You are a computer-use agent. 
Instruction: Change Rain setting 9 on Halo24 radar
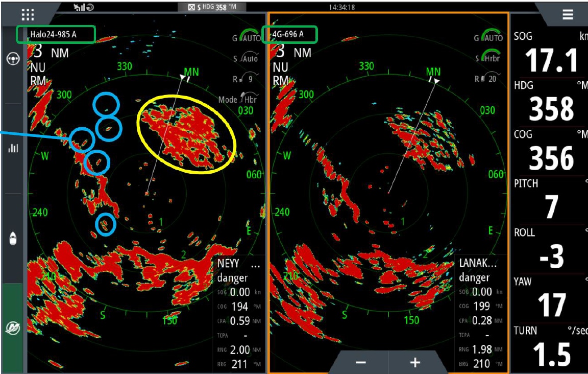[x=247, y=79]
